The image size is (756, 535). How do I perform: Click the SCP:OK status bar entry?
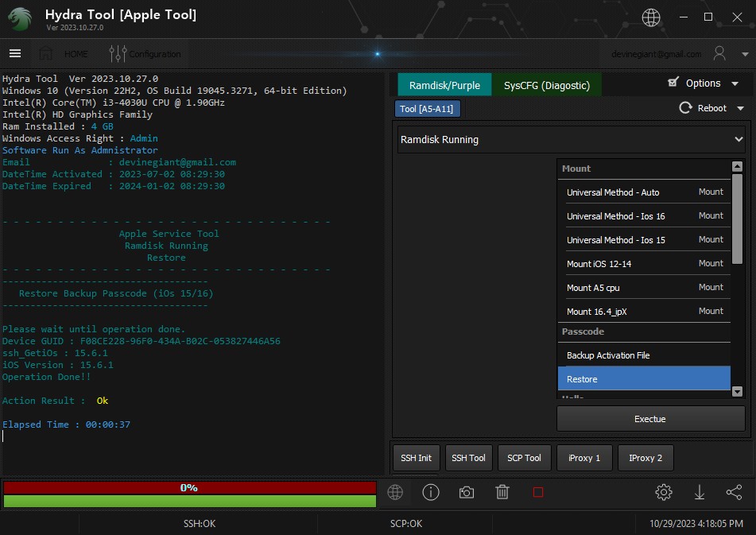pyautogui.click(x=406, y=523)
